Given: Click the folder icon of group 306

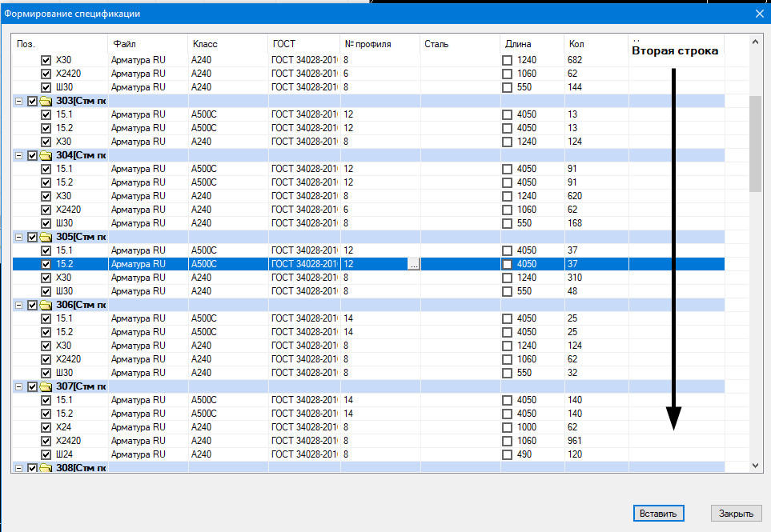Looking at the screenshot, I should [46, 305].
